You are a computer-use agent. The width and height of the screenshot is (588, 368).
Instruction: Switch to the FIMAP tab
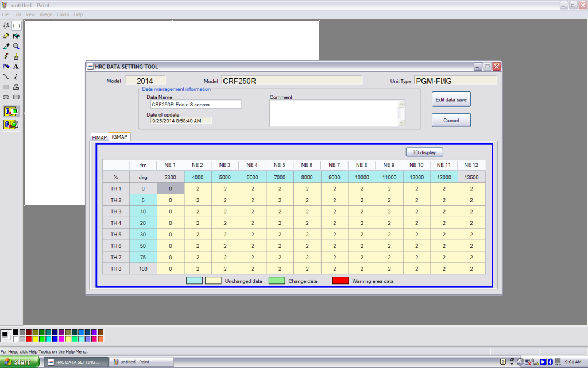pos(99,137)
